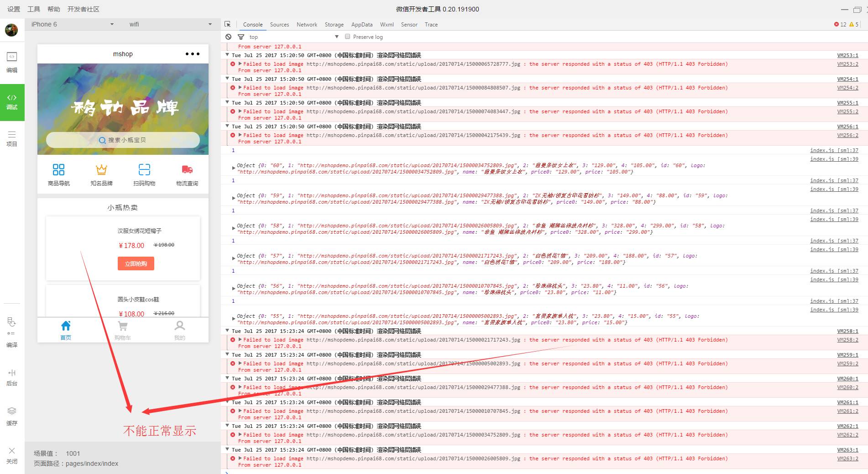The image size is (868, 474).
Task: Clear the console log
Action: tap(229, 37)
